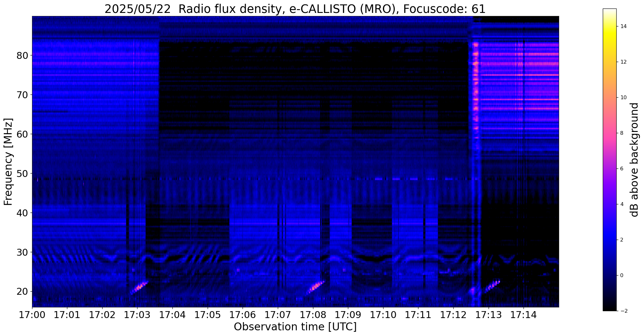
Task: Click the 70 MHz frequency tick label
Action: pyautogui.click(x=22, y=94)
